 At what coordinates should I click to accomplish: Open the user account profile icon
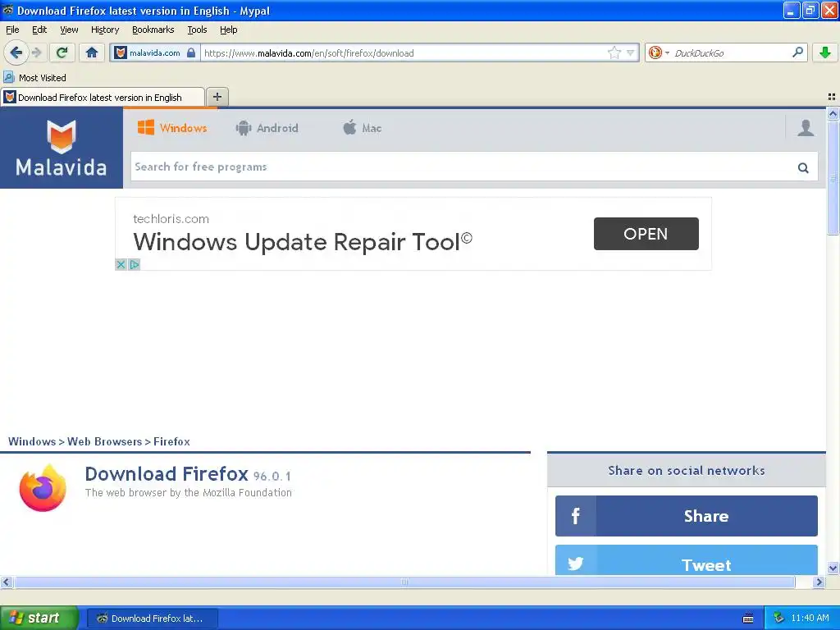pyautogui.click(x=806, y=127)
